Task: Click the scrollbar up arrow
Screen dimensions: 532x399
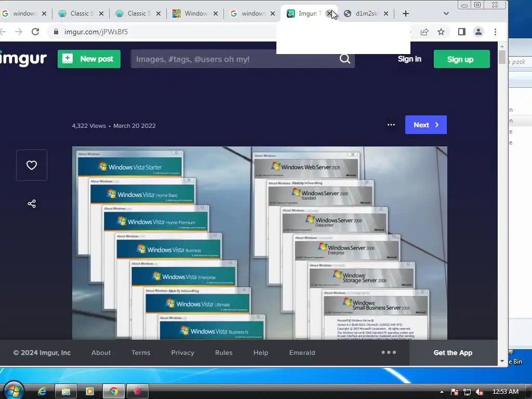Action: pyautogui.click(x=502, y=46)
